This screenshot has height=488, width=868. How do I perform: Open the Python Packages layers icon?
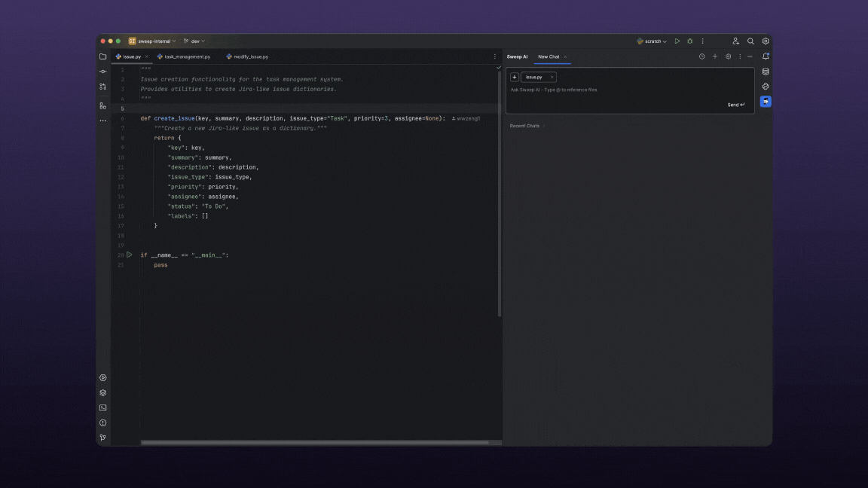point(103,393)
